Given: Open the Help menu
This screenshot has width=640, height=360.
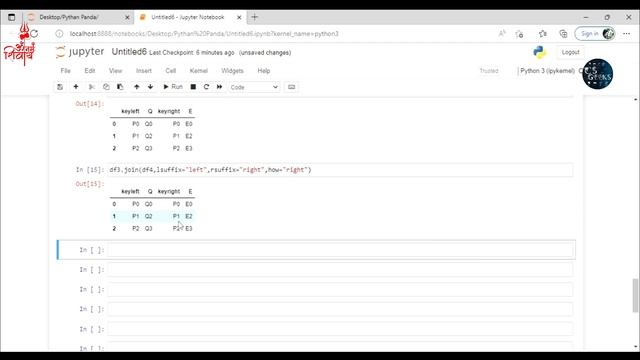Looking at the screenshot, I should click(x=264, y=71).
